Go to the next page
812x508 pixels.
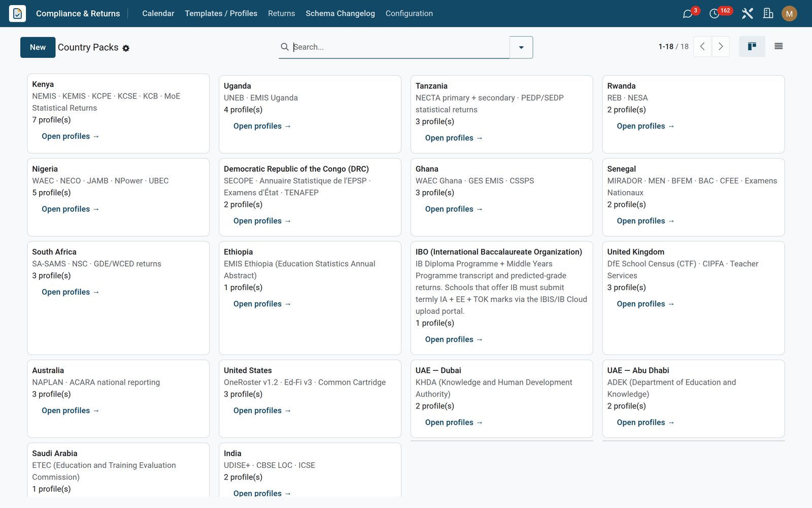(x=721, y=47)
